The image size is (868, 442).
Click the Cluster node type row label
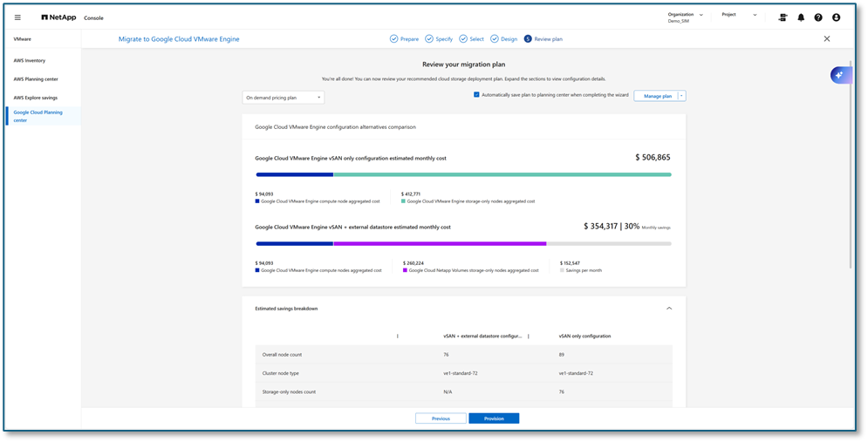(x=281, y=373)
